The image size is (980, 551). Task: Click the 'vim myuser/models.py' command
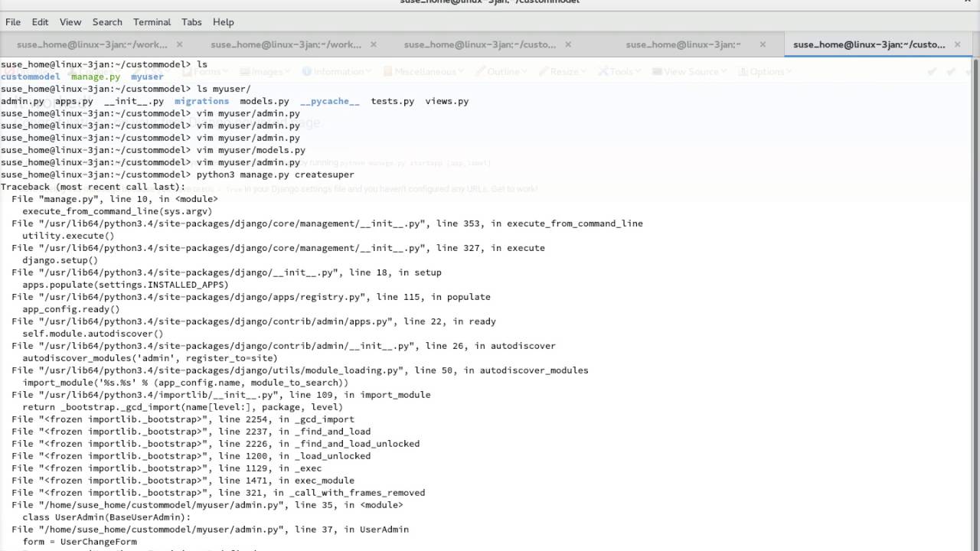click(x=251, y=150)
